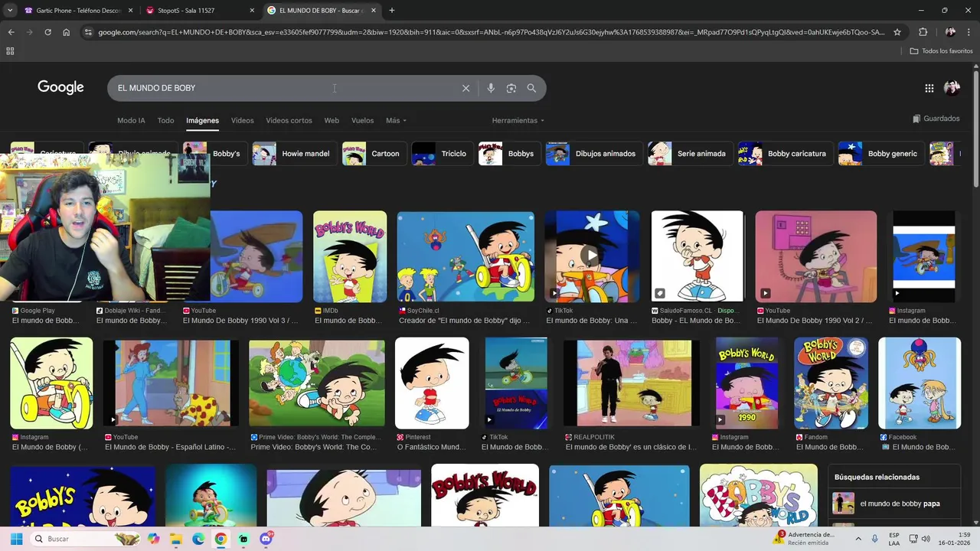Viewport: 980px width, 551px height.
Task: Open Google Lens image search
Action: click(511, 88)
